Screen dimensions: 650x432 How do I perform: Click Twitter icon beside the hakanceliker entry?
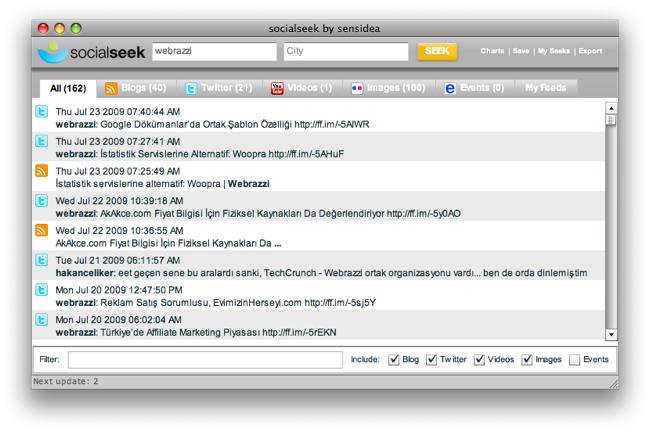point(42,261)
